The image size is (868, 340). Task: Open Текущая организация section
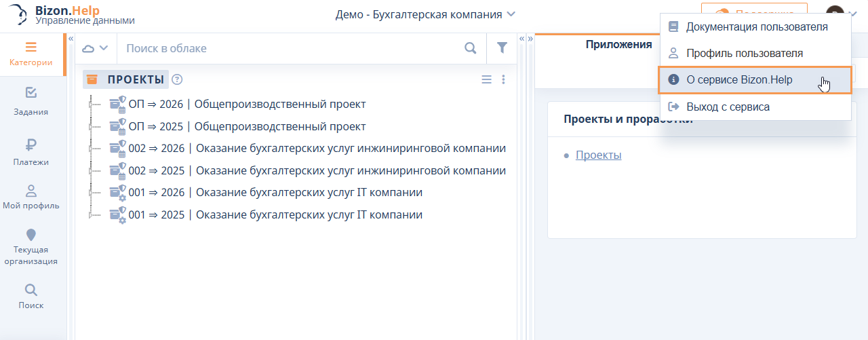point(31,247)
